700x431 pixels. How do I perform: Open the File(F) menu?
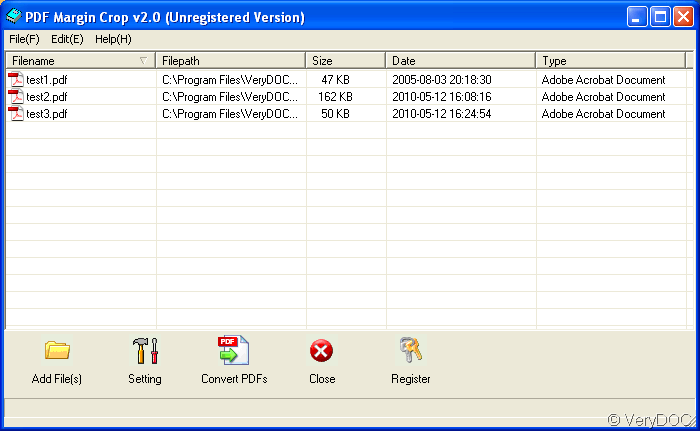coord(24,39)
